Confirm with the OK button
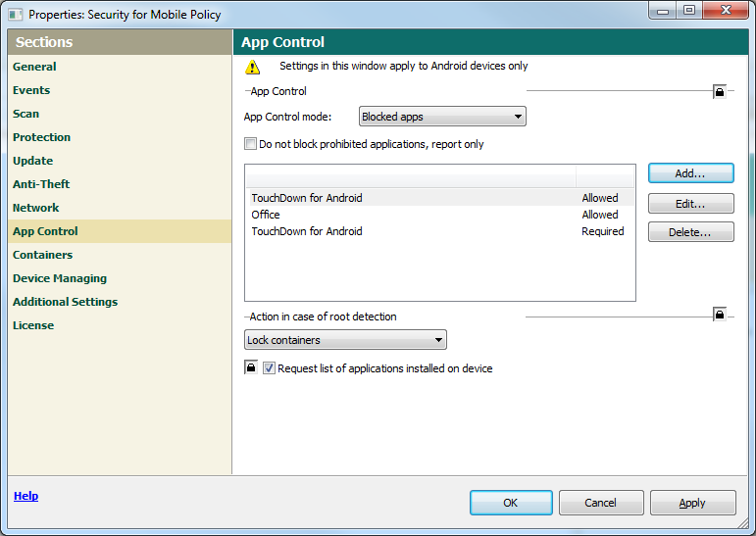The height and width of the screenshot is (536, 756). click(511, 503)
